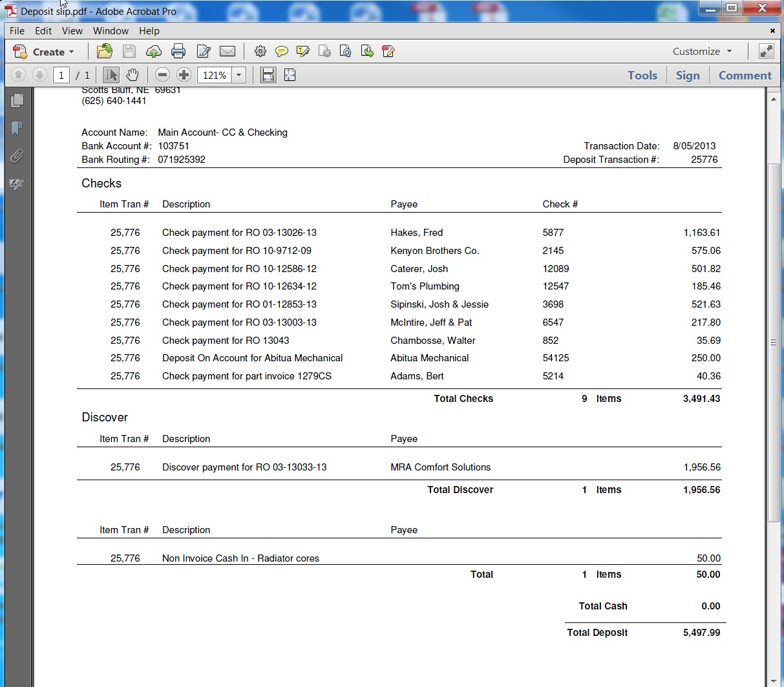Open the Window menu

click(111, 30)
